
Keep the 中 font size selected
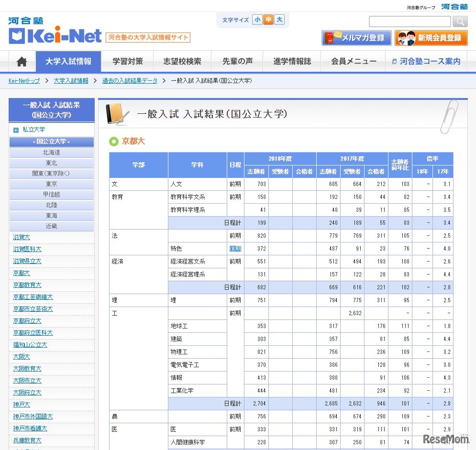[268, 20]
